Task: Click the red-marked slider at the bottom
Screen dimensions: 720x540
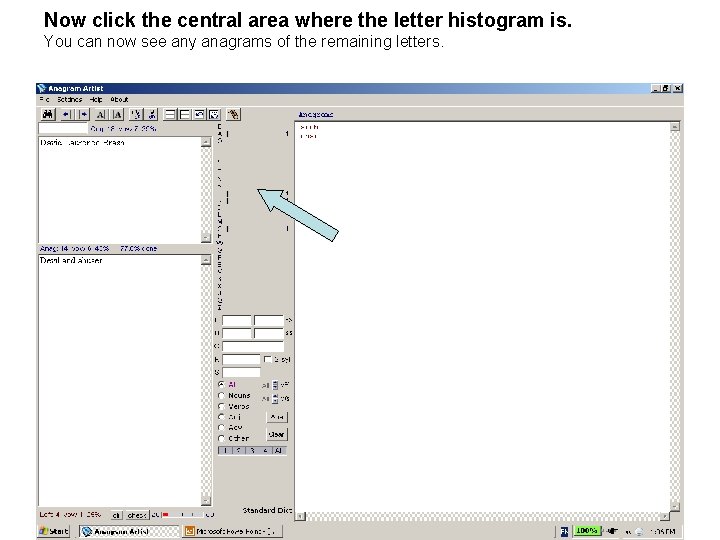Action: tap(183, 515)
